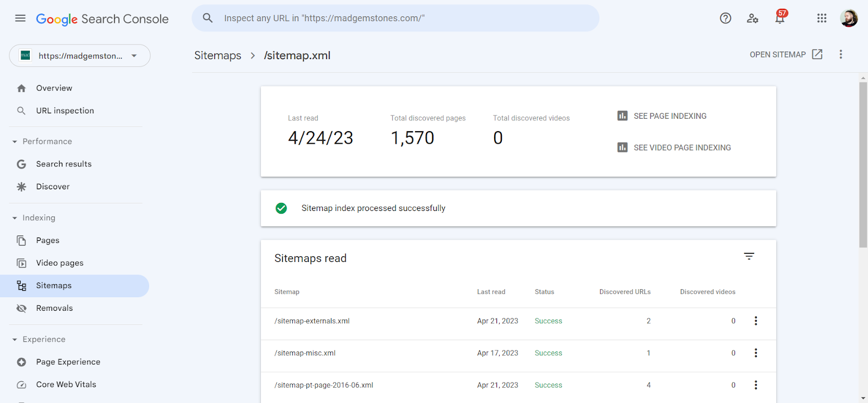Click the 4/24/23 last read value
Image resolution: width=868 pixels, height=403 pixels.
pos(321,138)
